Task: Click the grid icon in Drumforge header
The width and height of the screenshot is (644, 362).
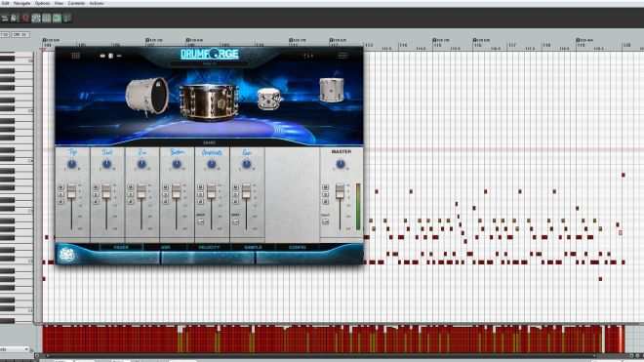Action: point(75,56)
